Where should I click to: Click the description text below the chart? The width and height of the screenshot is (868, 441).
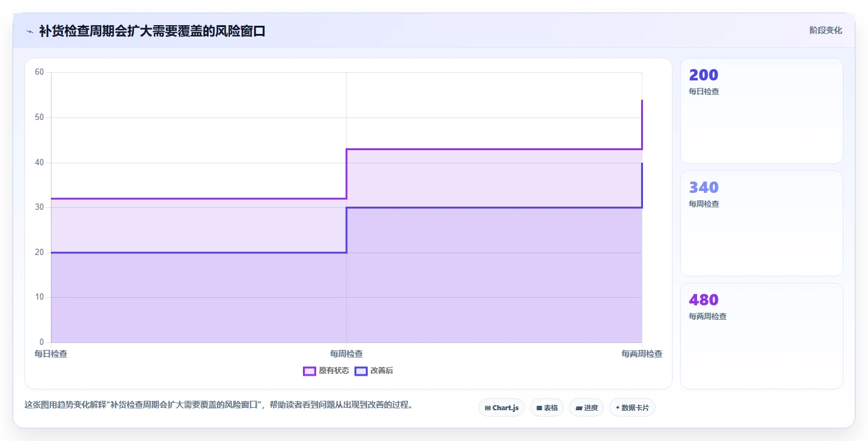click(x=220, y=405)
